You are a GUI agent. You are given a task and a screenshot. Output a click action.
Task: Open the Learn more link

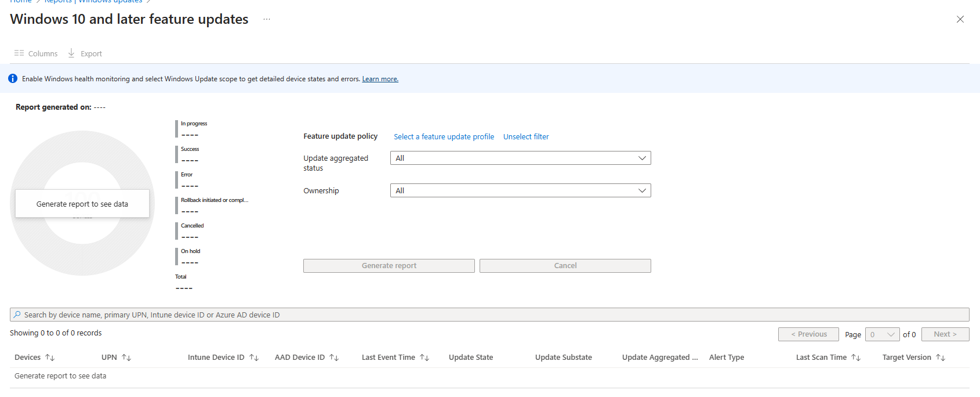380,79
